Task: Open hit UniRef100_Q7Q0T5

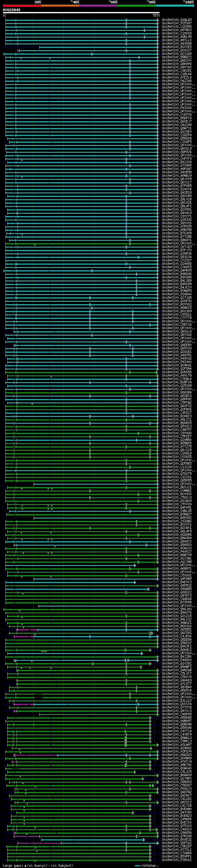Action: pyautogui.click(x=177, y=474)
